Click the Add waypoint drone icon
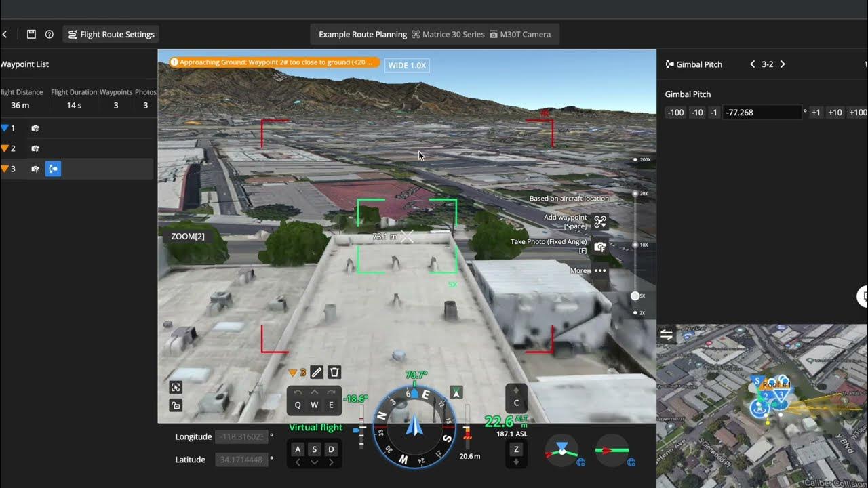The height and width of the screenshot is (488, 868). [600, 222]
